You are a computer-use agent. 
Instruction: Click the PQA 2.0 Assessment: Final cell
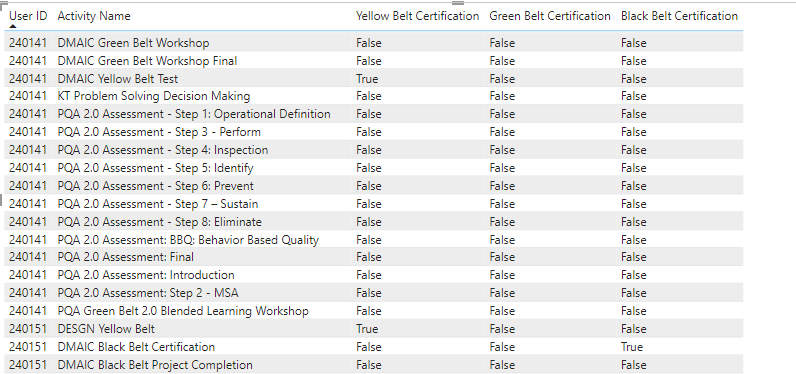tap(125, 257)
